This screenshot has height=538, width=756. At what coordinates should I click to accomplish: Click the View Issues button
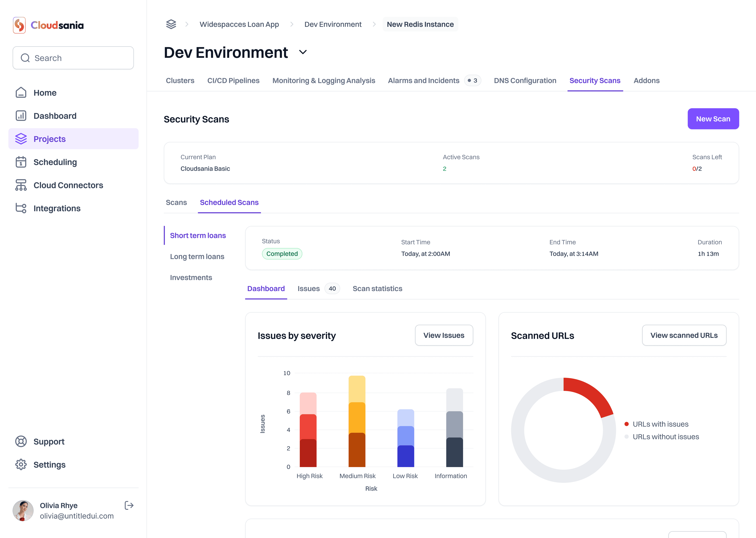[x=444, y=335]
